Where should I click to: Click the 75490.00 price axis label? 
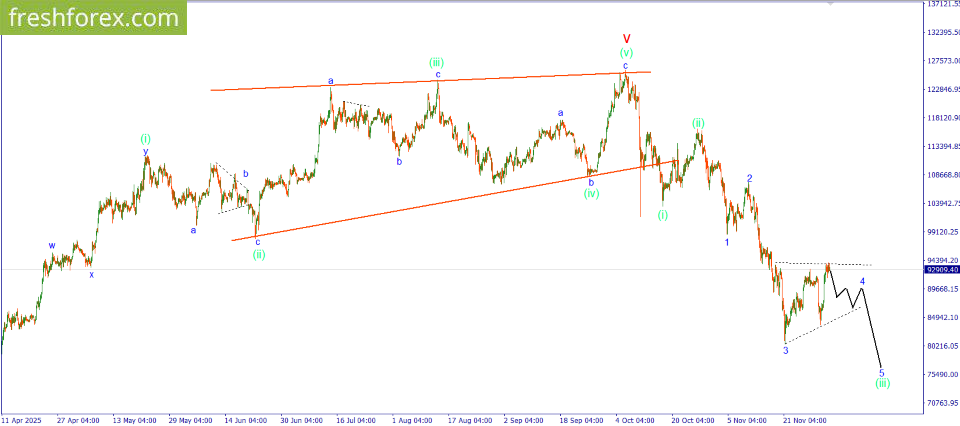940,374
